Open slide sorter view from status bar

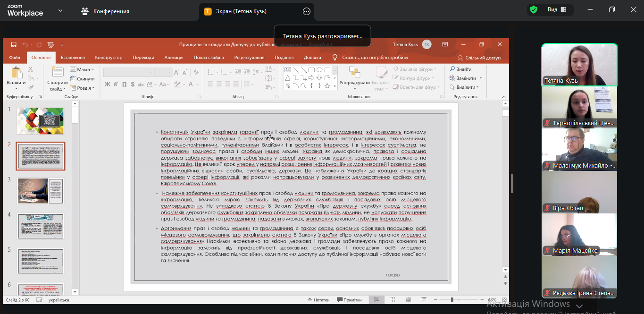tap(393, 300)
